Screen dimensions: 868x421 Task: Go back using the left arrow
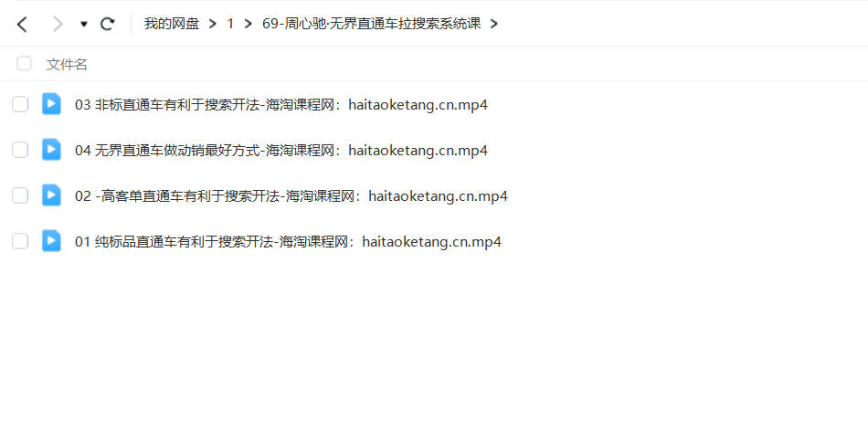pyautogui.click(x=22, y=24)
